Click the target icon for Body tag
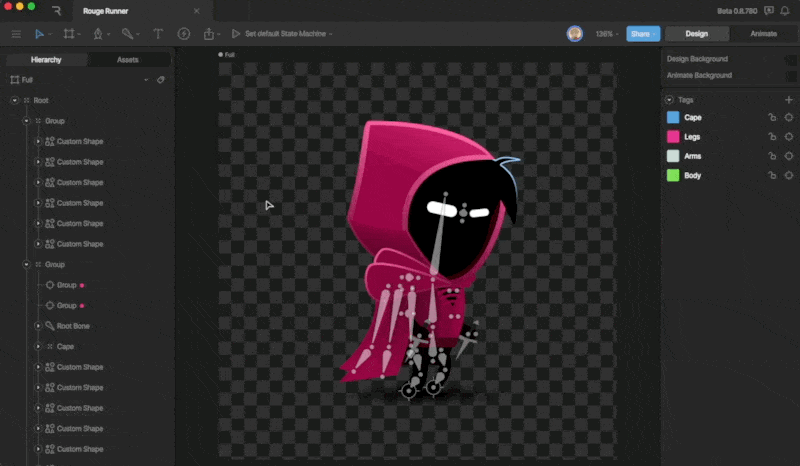800x466 pixels. [789, 176]
